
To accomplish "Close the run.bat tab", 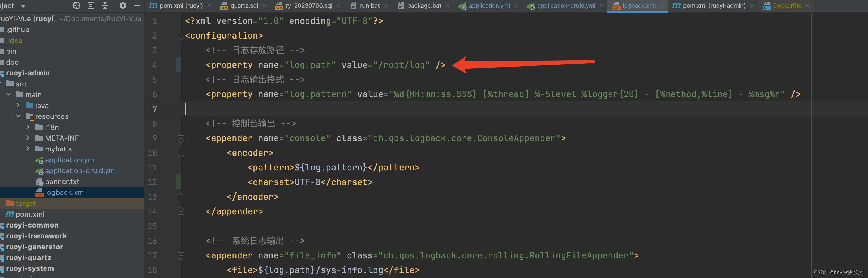I will point(386,6).
